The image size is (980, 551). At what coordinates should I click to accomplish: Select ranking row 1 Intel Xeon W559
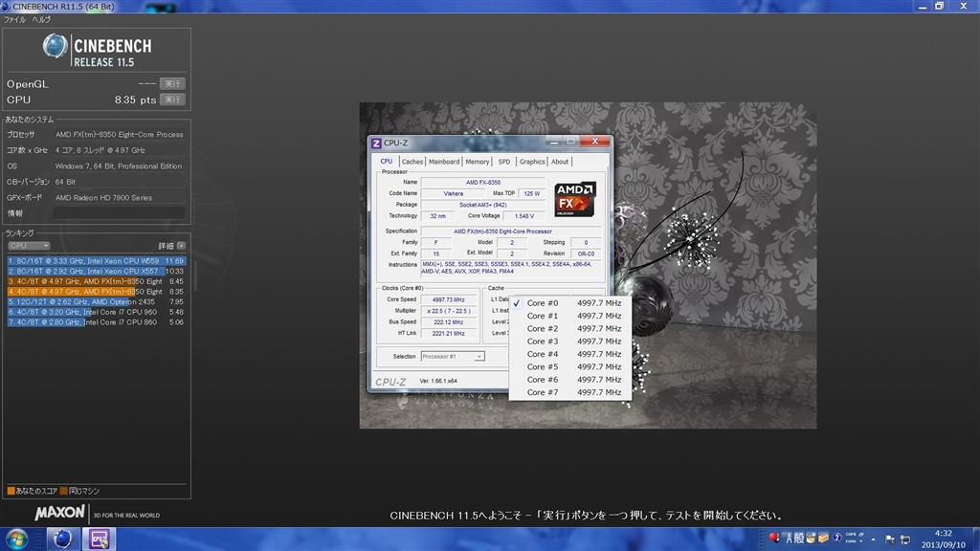click(x=97, y=261)
